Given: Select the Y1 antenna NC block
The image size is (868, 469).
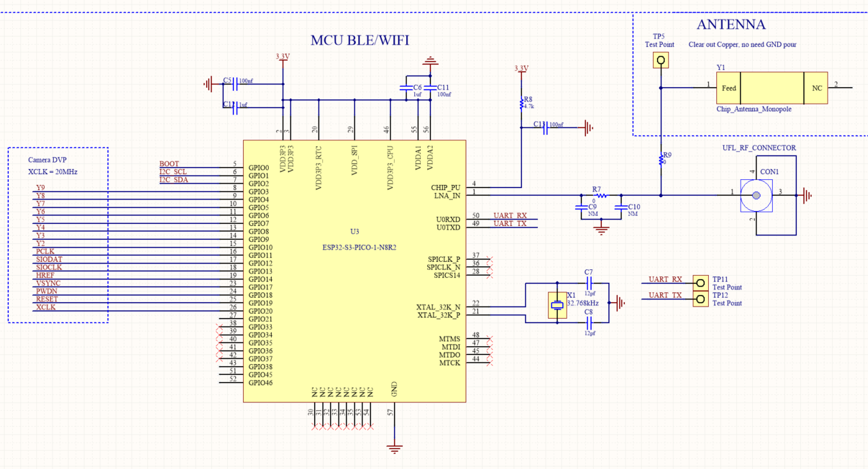Looking at the screenshot, I should coord(816,88).
